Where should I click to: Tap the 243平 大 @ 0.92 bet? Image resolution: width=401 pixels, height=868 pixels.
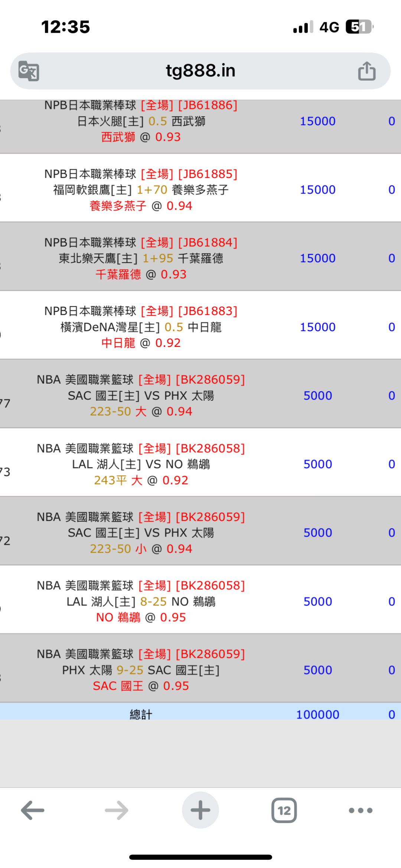[141, 480]
